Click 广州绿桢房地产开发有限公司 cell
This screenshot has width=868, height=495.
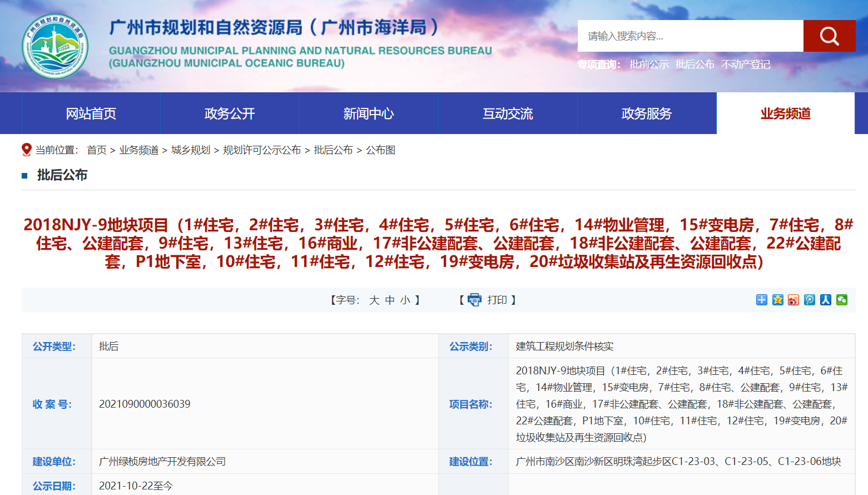[x=162, y=462]
